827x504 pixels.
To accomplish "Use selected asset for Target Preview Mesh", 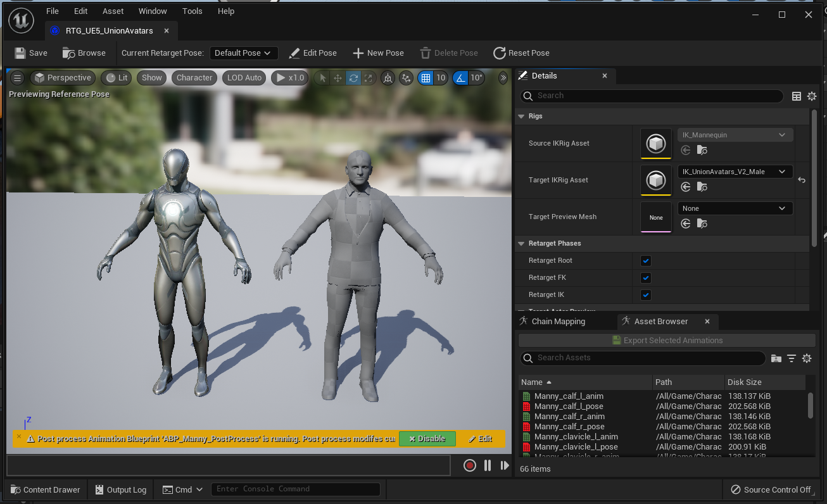I will tap(686, 224).
